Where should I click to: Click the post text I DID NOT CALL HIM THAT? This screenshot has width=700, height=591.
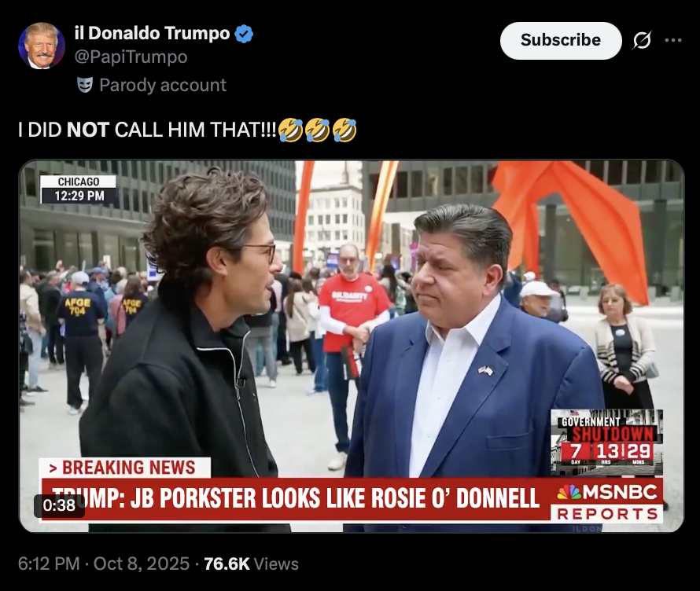pos(148,130)
